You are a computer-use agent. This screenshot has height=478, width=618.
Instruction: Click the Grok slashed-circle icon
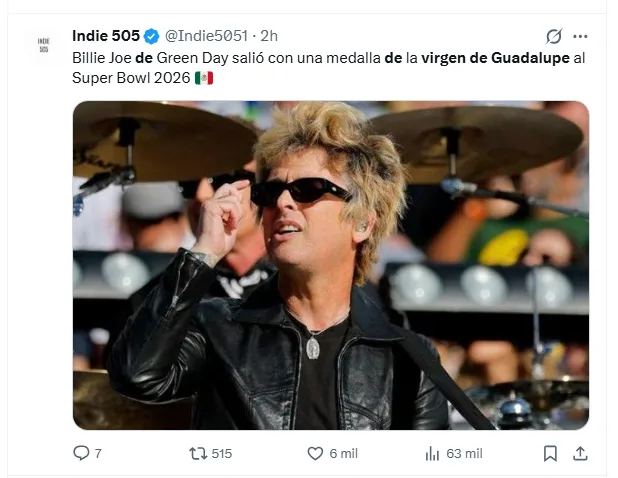coord(553,36)
